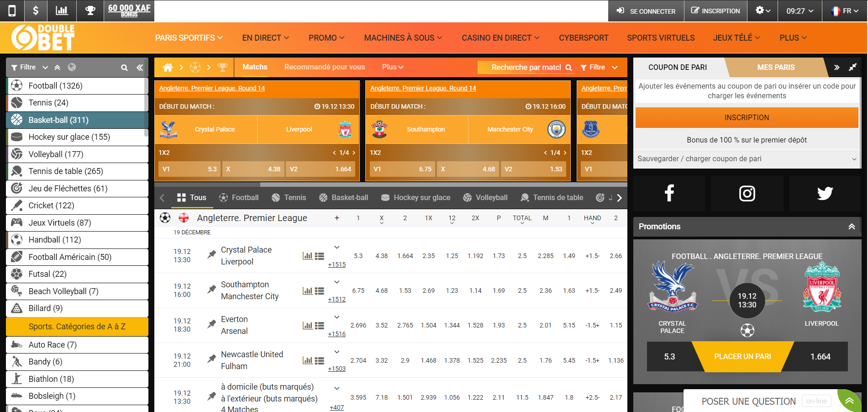Go to the home icon in breadcrumb

pyautogui.click(x=168, y=68)
